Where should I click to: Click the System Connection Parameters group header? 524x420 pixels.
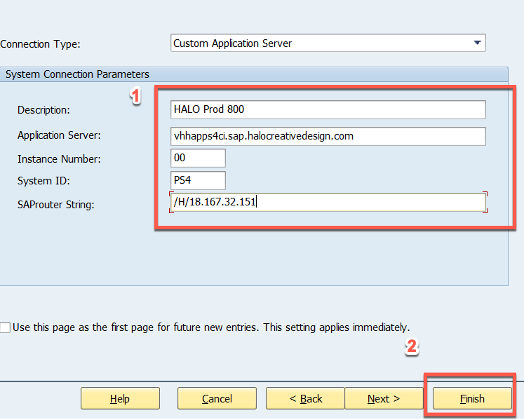pyautogui.click(x=77, y=74)
